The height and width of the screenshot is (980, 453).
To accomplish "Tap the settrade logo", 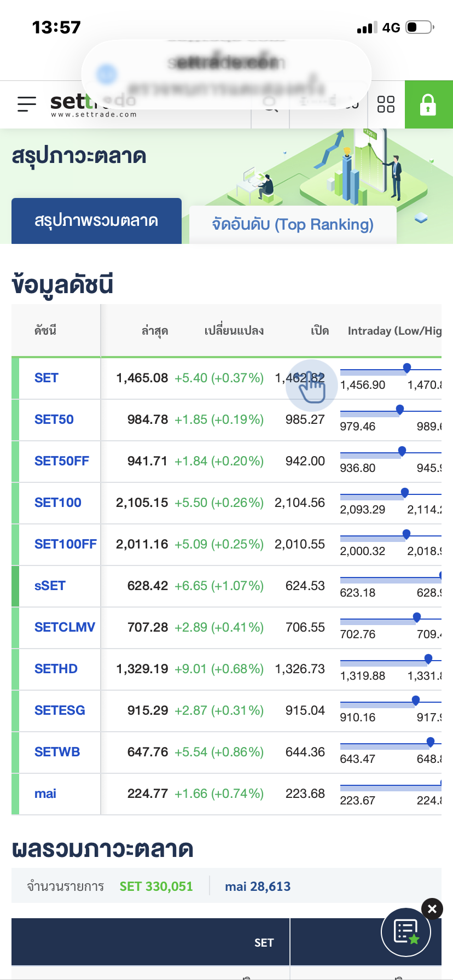I will click(x=70, y=104).
